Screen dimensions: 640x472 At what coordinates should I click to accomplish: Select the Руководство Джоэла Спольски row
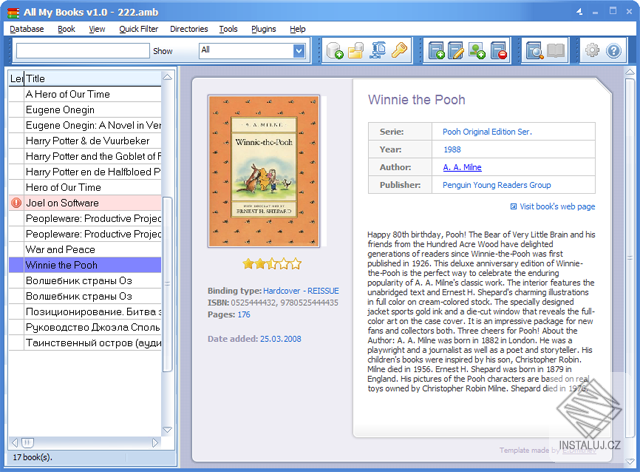[x=85, y=327]
